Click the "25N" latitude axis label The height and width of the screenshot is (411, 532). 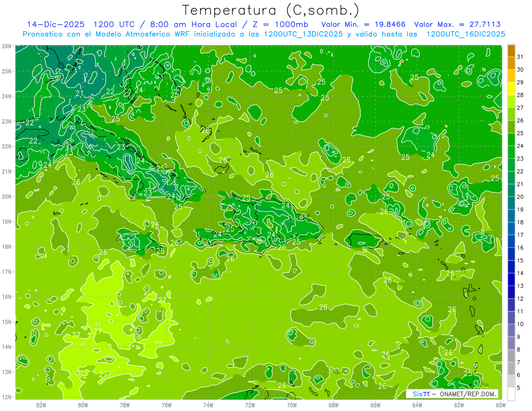coord(7,71)
